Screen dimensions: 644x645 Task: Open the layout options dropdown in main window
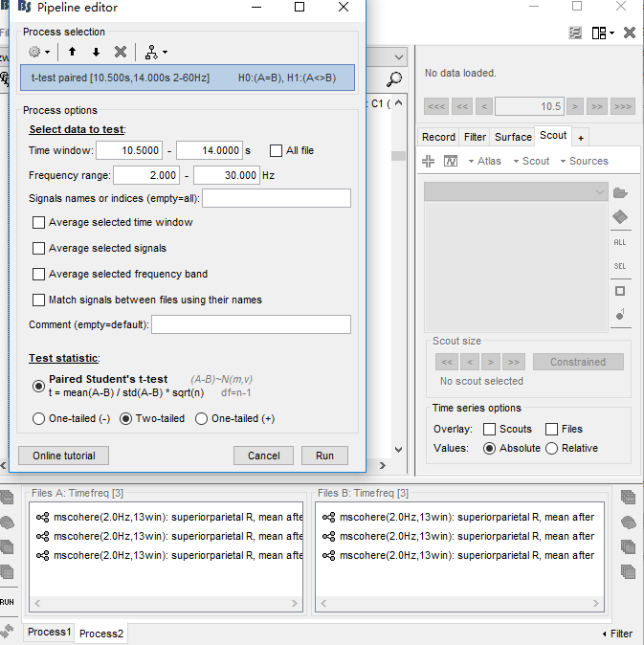pos(603,33)
